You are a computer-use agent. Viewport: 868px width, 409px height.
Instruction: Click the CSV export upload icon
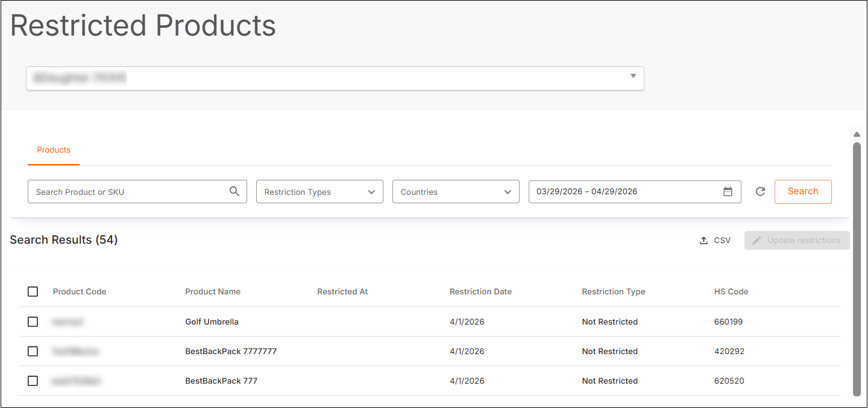click(703, 240)
